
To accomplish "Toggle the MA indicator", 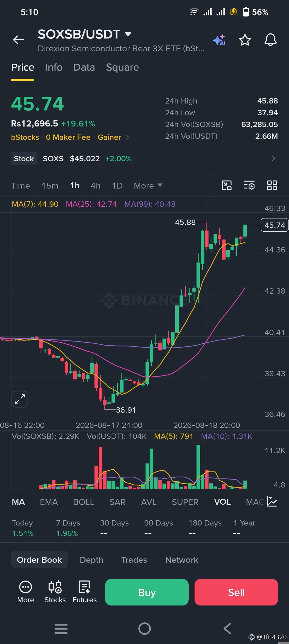I will [18, 502].
